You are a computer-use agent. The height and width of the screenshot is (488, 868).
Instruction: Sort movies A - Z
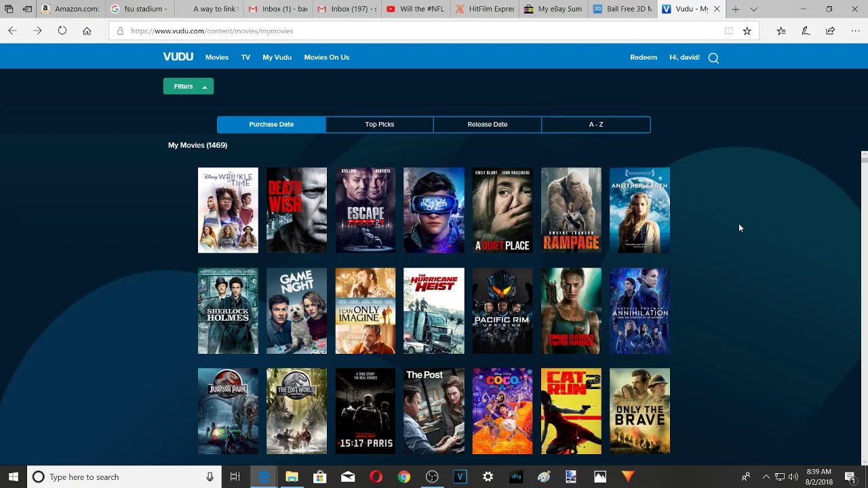tap(596, 124)
